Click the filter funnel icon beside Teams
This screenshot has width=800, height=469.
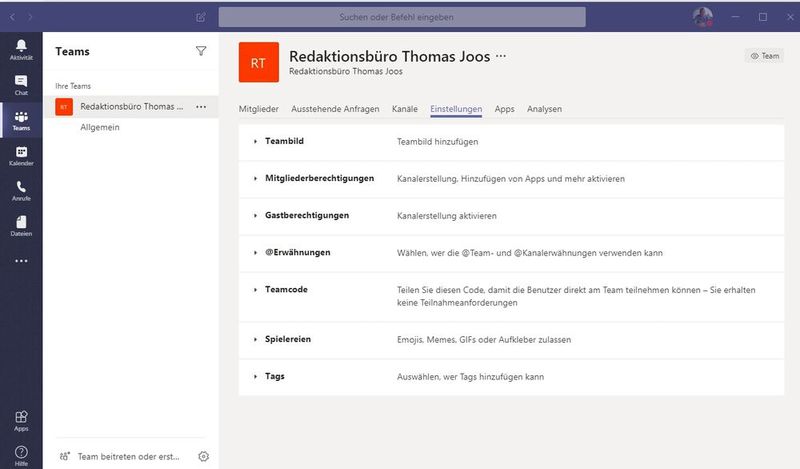pyautogui.click(x=201, y=51)
